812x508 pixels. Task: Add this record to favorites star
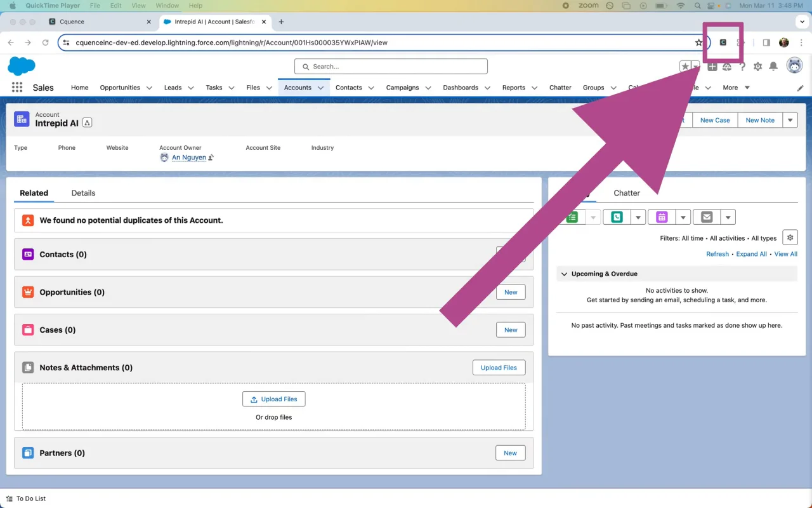(x=685, y=66)
